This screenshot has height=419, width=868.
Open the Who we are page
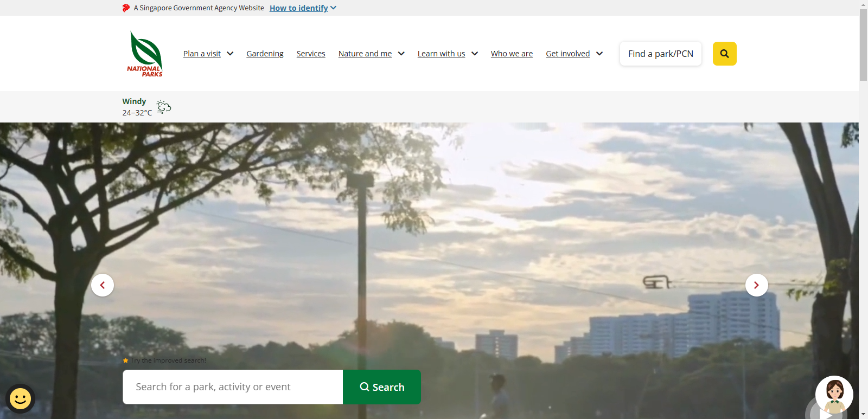pos(512,54)
